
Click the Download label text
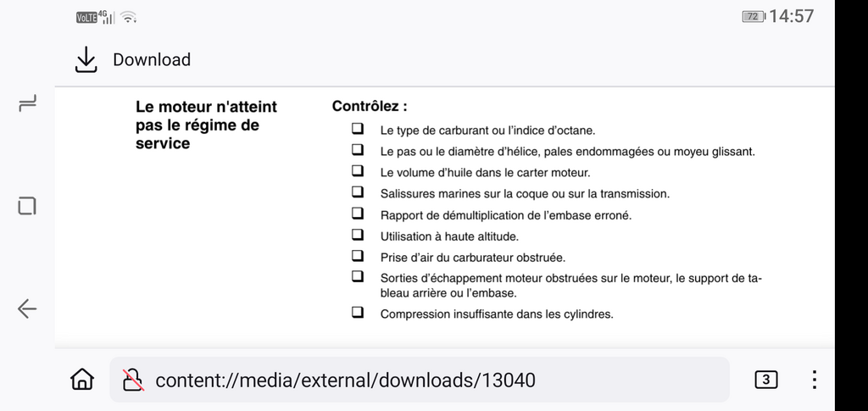(152, 59)
